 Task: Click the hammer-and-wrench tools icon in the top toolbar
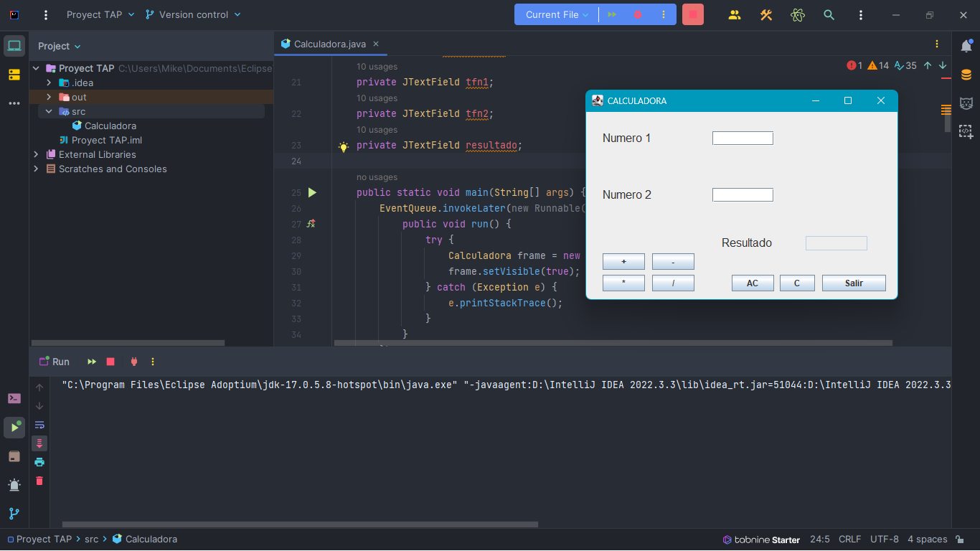(766, 14)
